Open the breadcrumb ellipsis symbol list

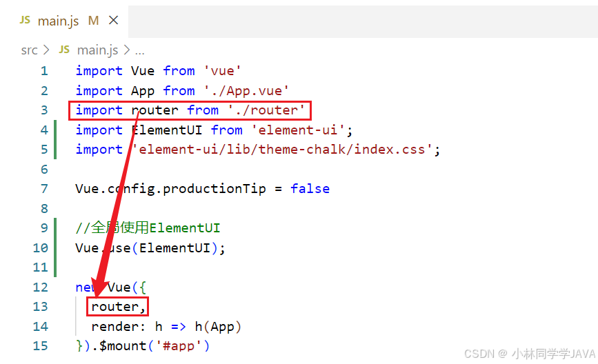tap(139, 50)
